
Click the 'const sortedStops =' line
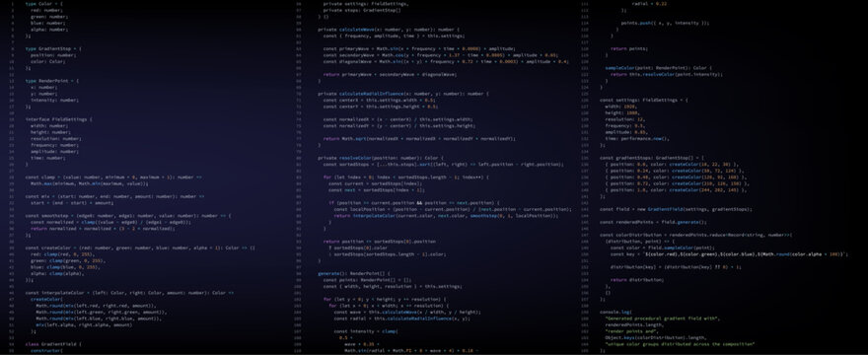click(444, 164)
